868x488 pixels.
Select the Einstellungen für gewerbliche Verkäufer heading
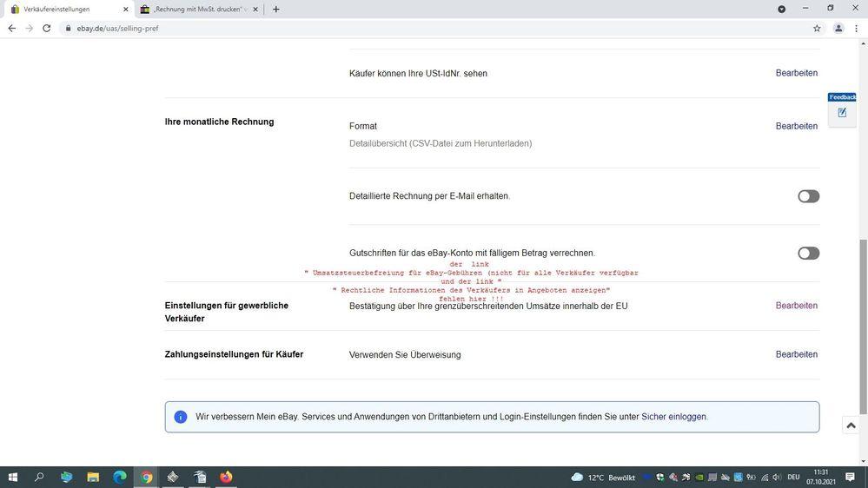227,312
